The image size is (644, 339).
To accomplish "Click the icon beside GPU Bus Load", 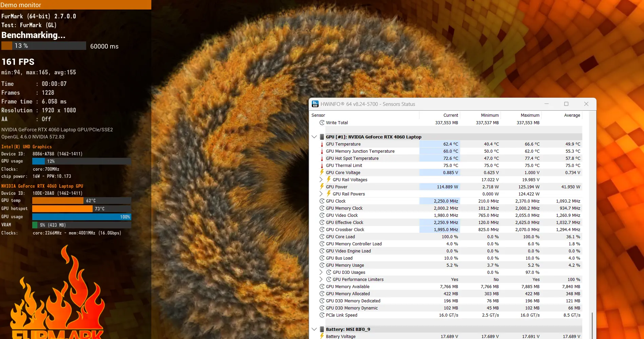I will coord(322,258).
